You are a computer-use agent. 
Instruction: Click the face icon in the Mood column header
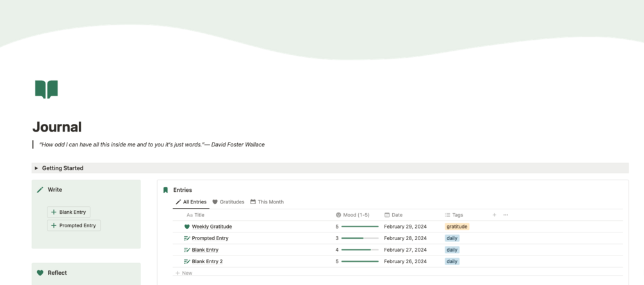338,214
